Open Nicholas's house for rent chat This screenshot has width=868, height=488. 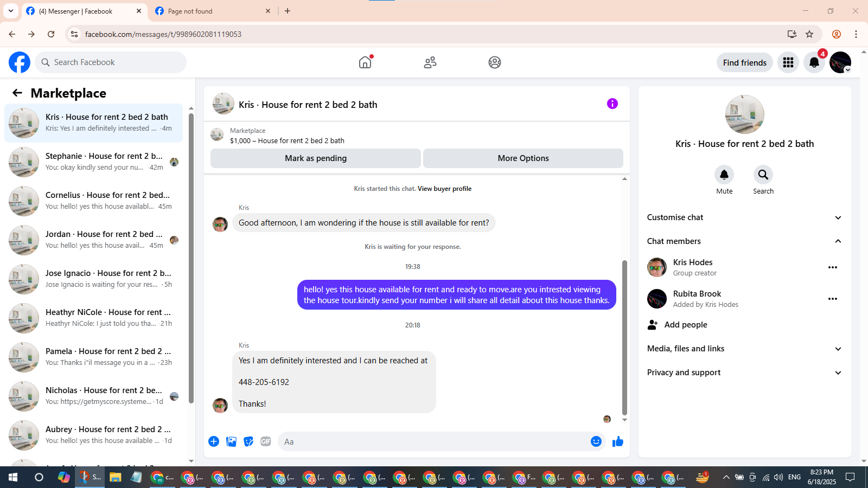93,396
